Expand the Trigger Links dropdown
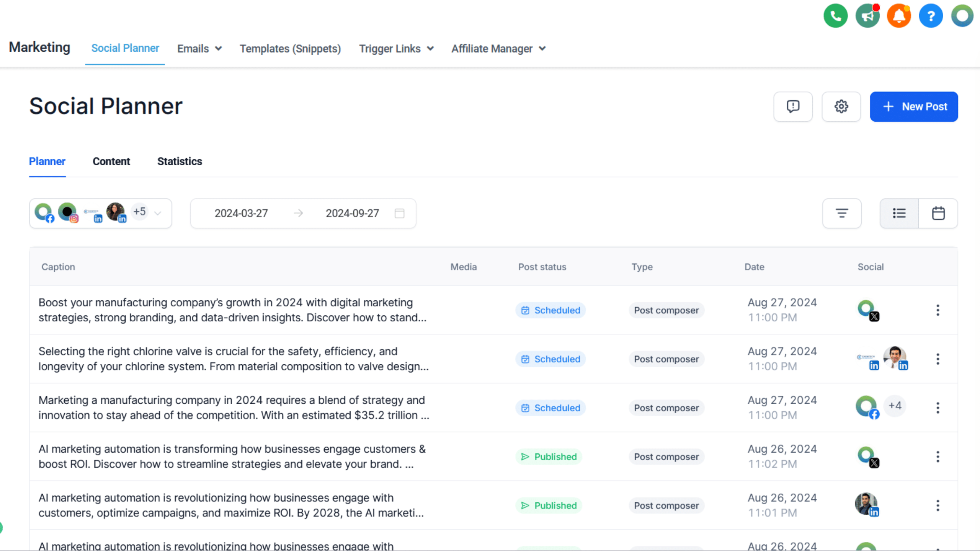The image size is (980, 551). coord(396,49)
